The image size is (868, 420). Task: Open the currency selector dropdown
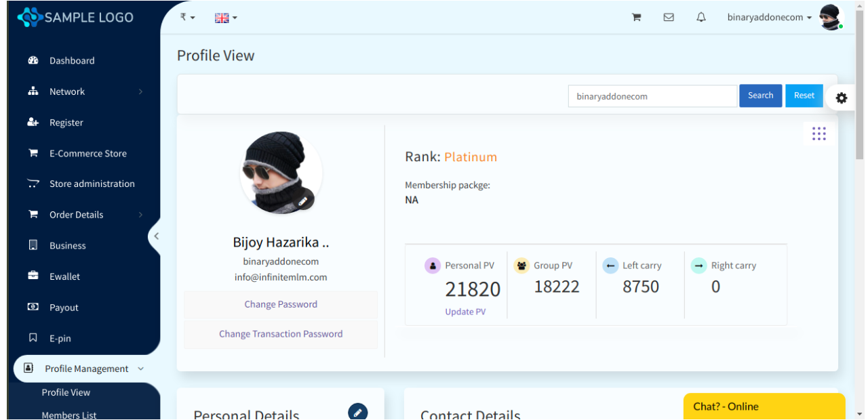186,17
